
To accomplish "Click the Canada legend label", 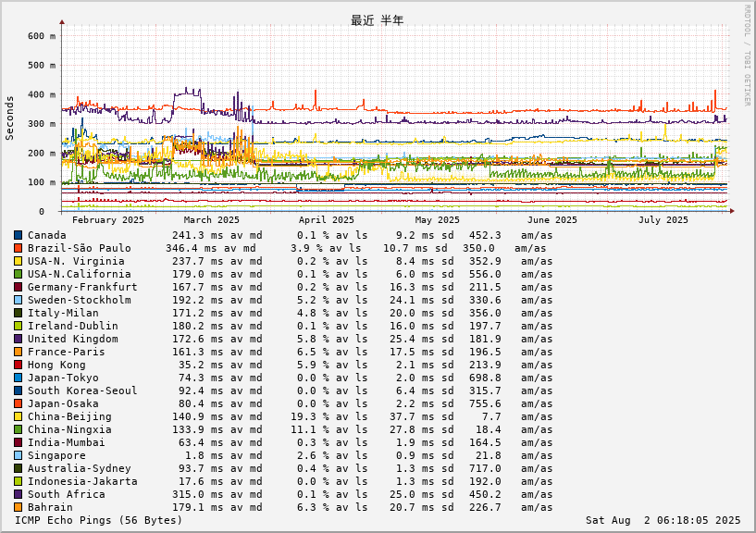I will tap(47, 235).
